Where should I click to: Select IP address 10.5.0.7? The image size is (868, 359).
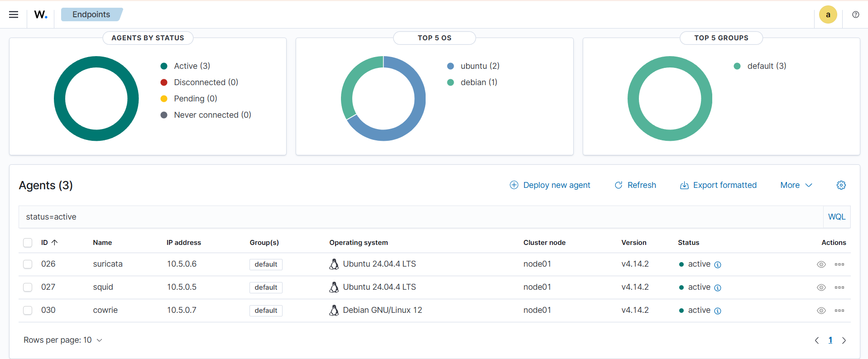(182, 310)
